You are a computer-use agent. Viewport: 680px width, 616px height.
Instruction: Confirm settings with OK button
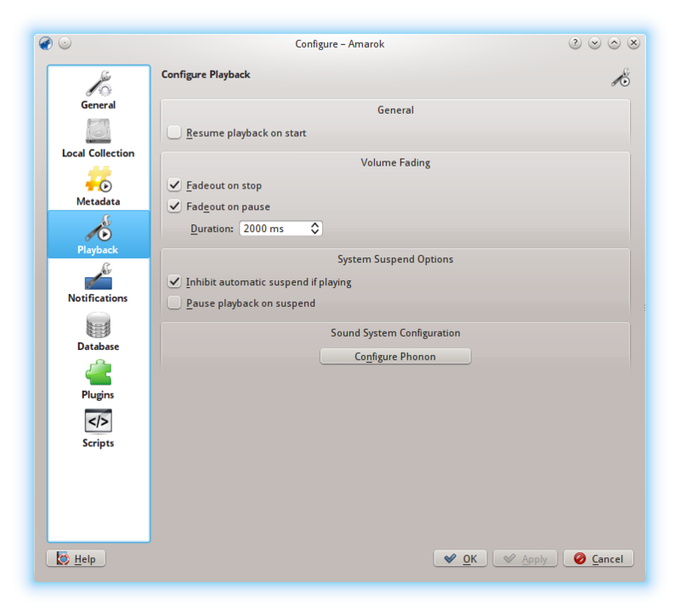click(x=461, y=559)
